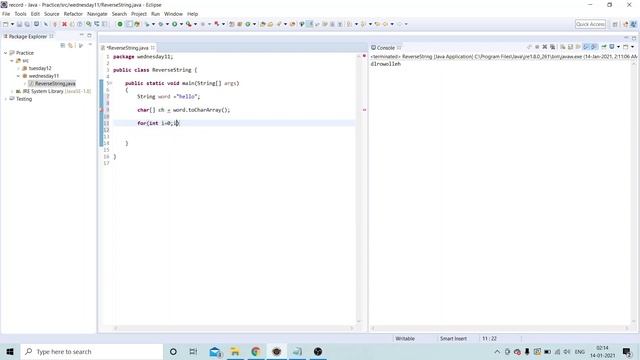The height and width of the screenshot is (360, 640).
Task: Click the Windows Start button
Action: (x=10, y=351)
